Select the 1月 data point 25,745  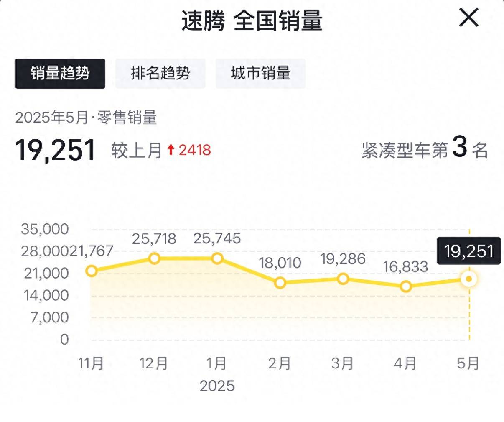(x=217, y=258)
